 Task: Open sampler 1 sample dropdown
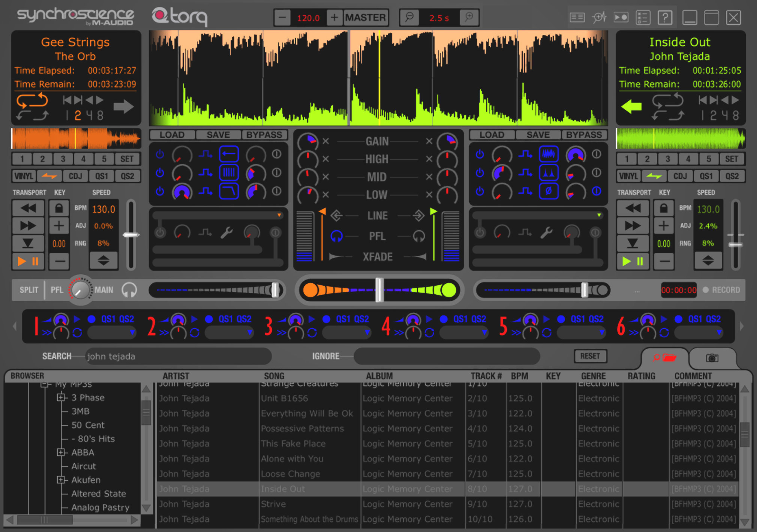(112, 332)
